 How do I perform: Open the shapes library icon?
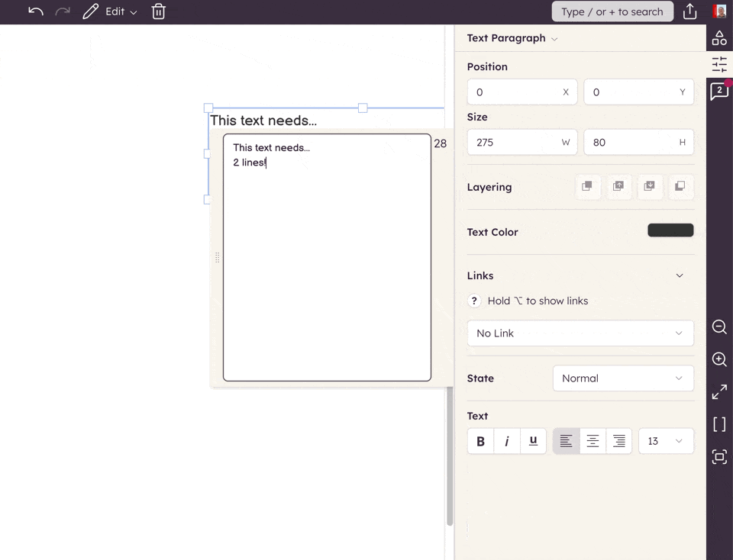[x=719, y=38]
